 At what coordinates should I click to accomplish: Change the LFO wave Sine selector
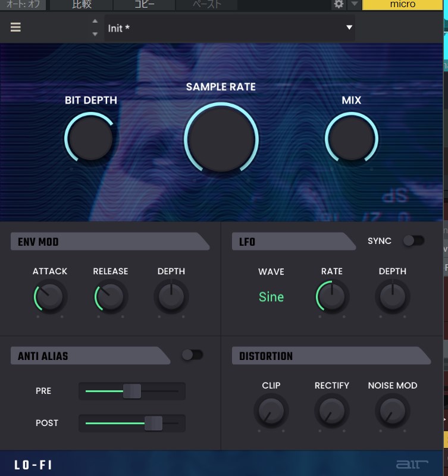coord(271,297)
